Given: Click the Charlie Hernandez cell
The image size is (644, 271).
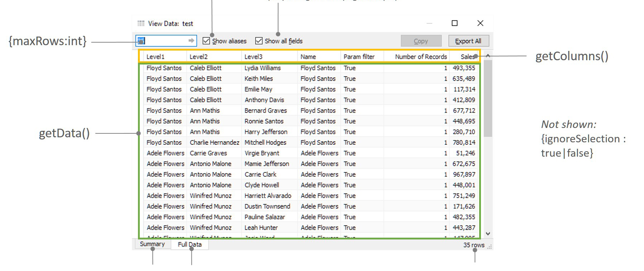Looking at the screenshot, I should point(214,143).
